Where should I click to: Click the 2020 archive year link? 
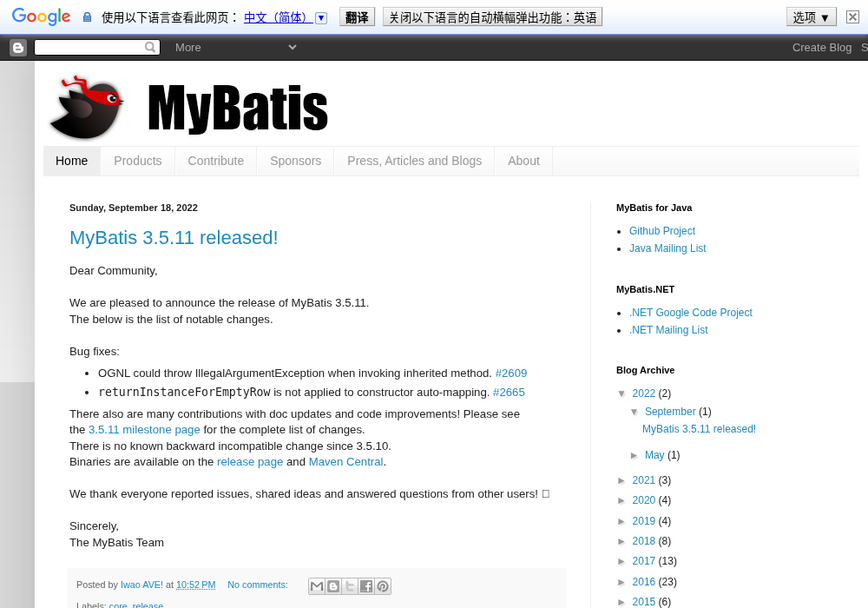(x=644, y=500)
